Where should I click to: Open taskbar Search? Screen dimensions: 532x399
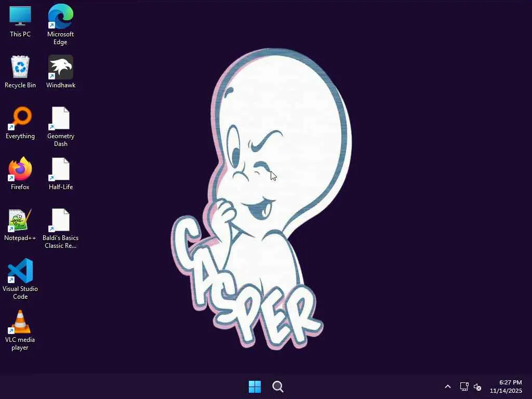(278, 387)
